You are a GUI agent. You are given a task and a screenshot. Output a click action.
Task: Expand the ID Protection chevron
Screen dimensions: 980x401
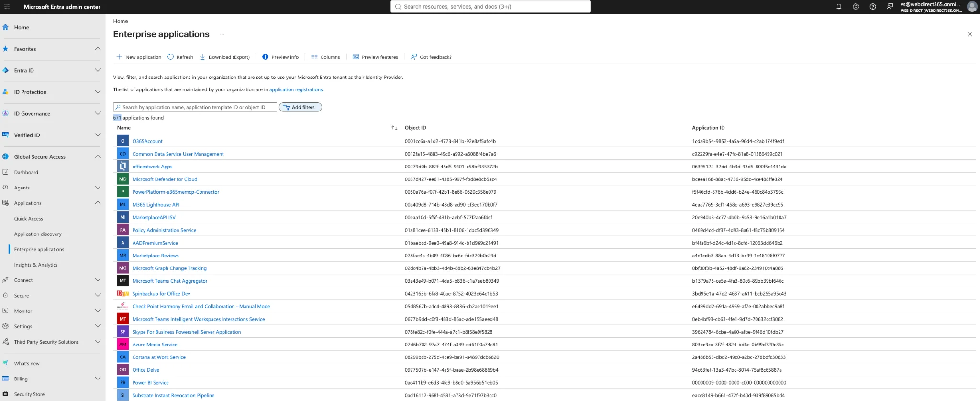98,92
